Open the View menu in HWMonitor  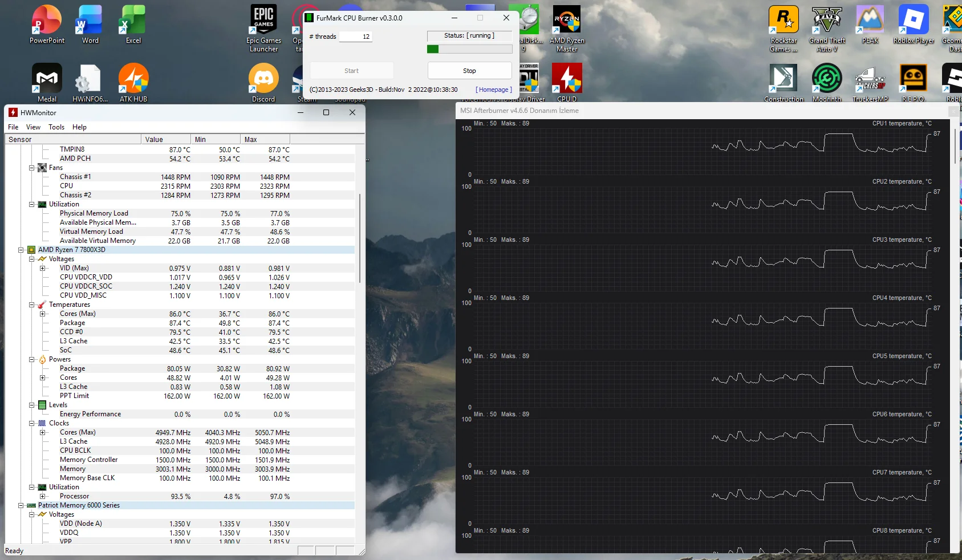click(x=33, y=127)
